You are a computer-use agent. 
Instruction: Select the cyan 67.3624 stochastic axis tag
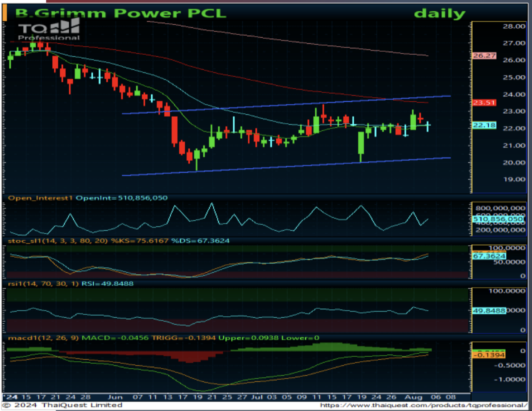point(489,256)
